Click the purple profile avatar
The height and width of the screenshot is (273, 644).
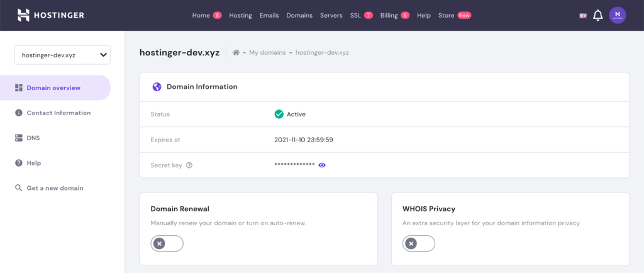coord(618,15)
